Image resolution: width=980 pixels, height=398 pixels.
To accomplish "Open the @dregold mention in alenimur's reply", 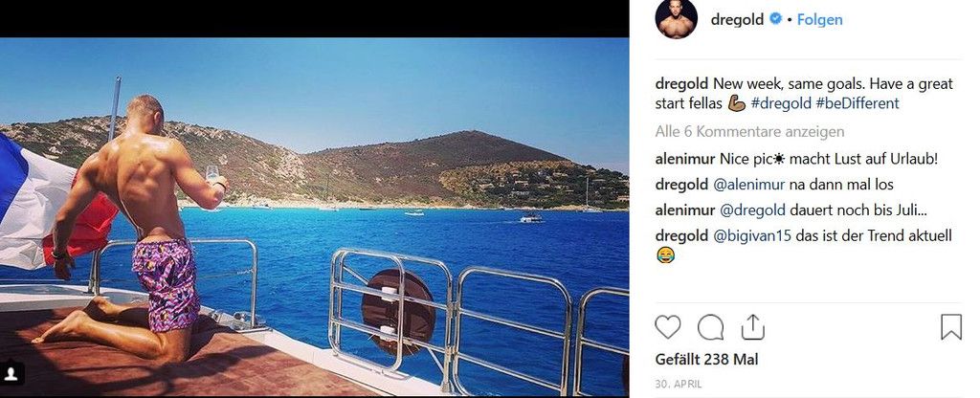I will (752, 210).
